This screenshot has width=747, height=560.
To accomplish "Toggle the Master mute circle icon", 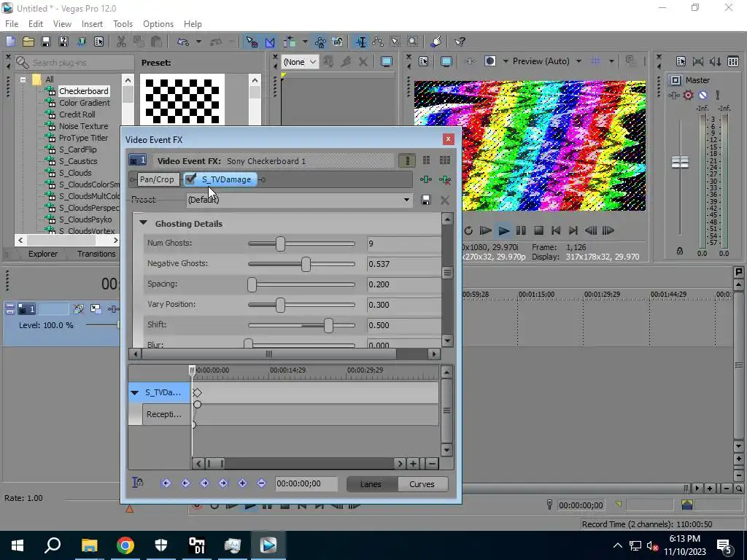I will click(x=703, y=96).
